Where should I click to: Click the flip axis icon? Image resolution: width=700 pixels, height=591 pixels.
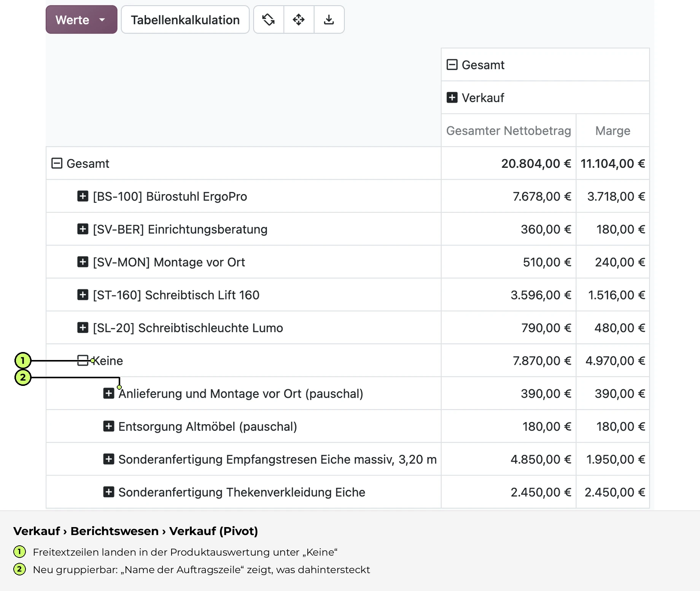point(269,19)
